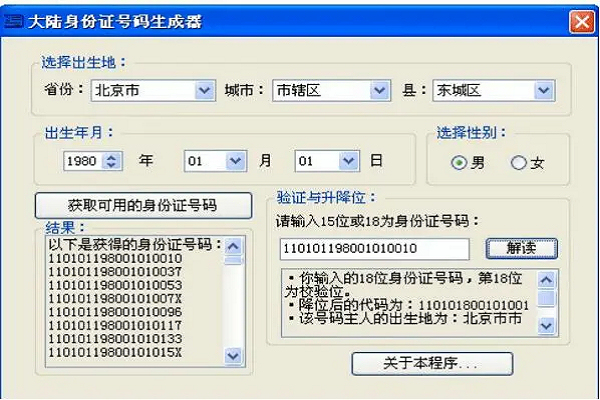Viewport: 600px width, 400px height.
Task: Open 关于本程序 about dialog
Action: click(x=431, y=362)
